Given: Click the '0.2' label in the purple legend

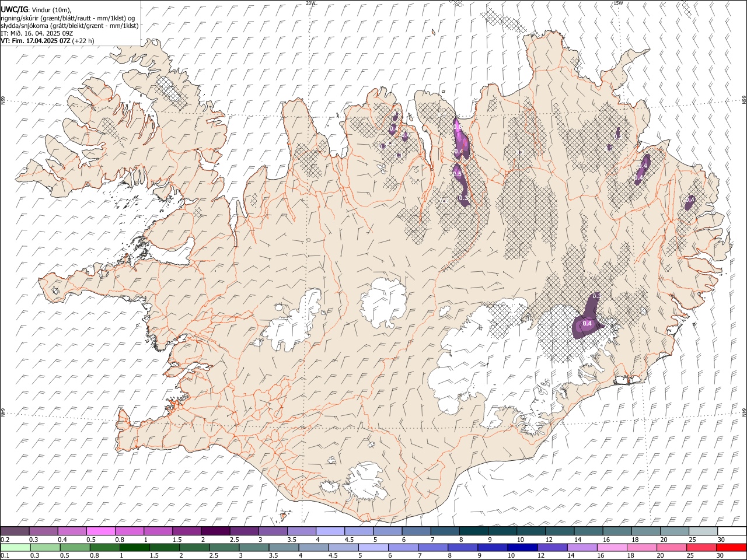Looking at the screenshot, I should [x=5, y=539].
